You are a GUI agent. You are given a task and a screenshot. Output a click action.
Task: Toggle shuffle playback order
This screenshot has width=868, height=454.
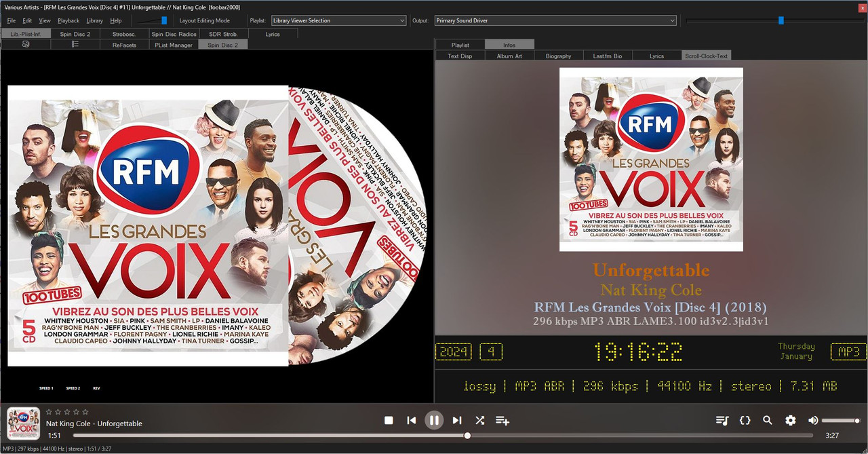coord(480,420)
